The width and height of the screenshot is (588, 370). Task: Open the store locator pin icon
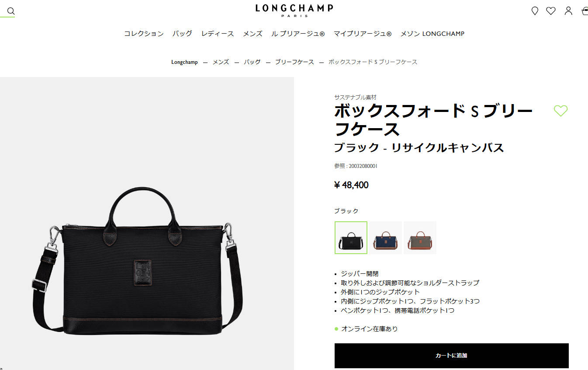coord(535,11)
